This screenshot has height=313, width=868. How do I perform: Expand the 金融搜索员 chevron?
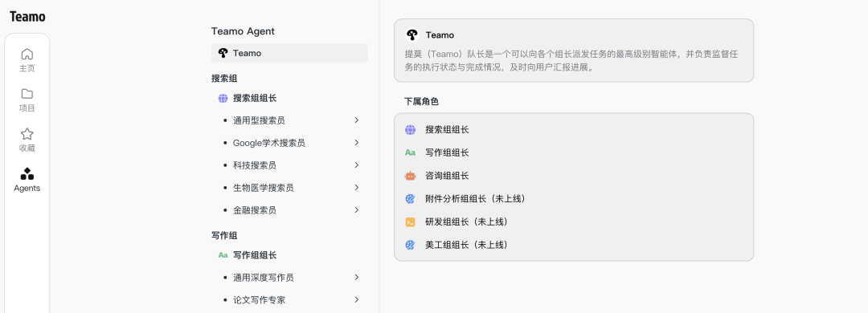click(357, 209)
